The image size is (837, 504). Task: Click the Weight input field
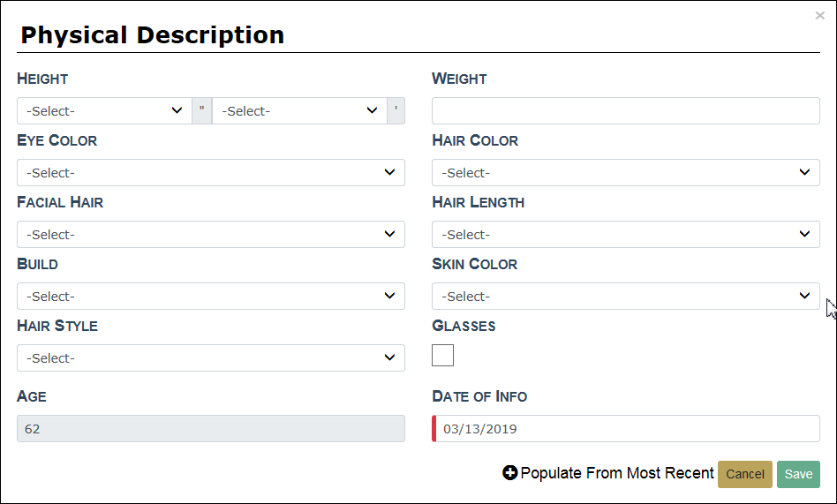(625, 110)
